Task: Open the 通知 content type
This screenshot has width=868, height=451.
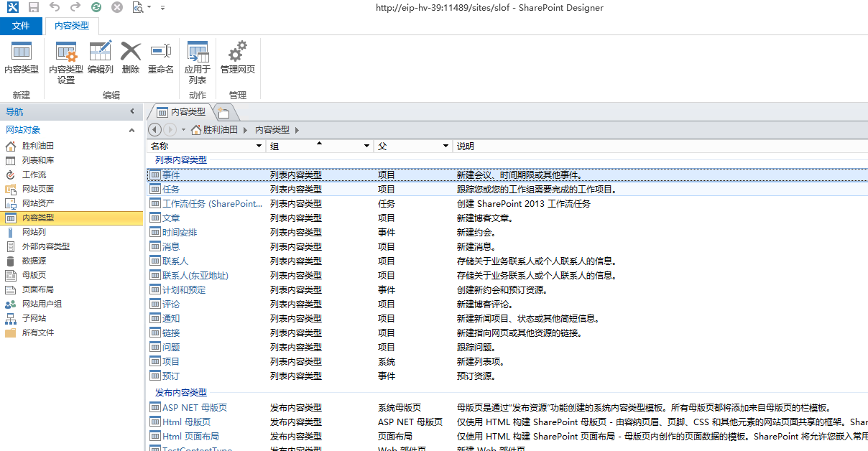Action: pos(171,318)
